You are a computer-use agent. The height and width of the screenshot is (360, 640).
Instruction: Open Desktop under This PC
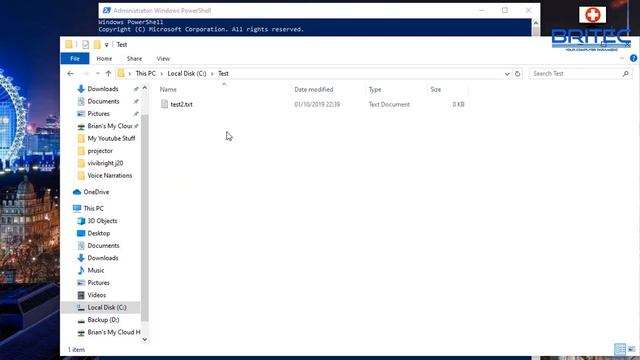coord(98,233)
